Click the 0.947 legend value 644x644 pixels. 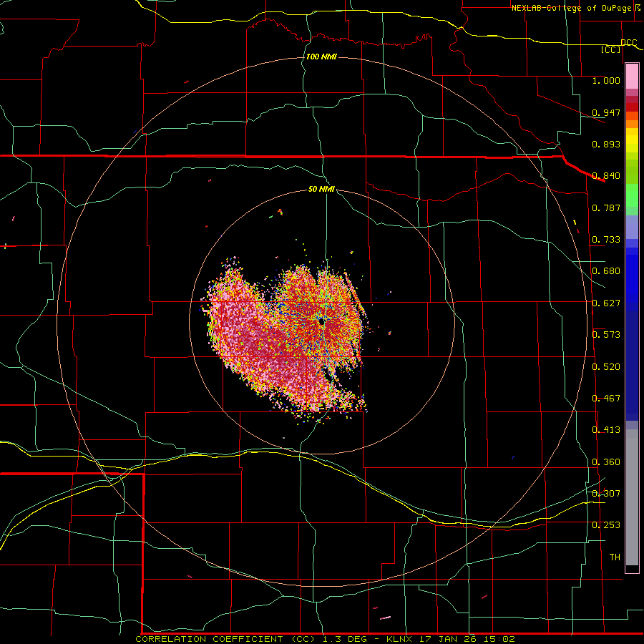click(x=606, y=112)
